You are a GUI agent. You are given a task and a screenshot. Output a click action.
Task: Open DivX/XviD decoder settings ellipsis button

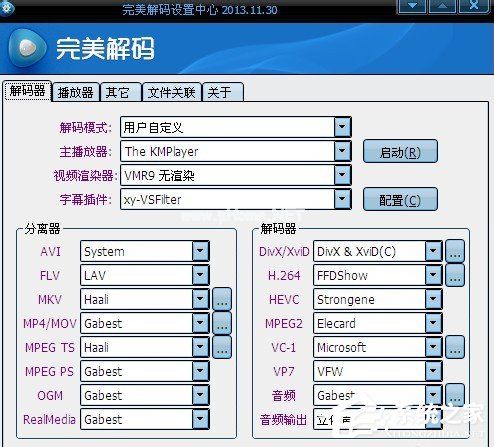(455, 251)
